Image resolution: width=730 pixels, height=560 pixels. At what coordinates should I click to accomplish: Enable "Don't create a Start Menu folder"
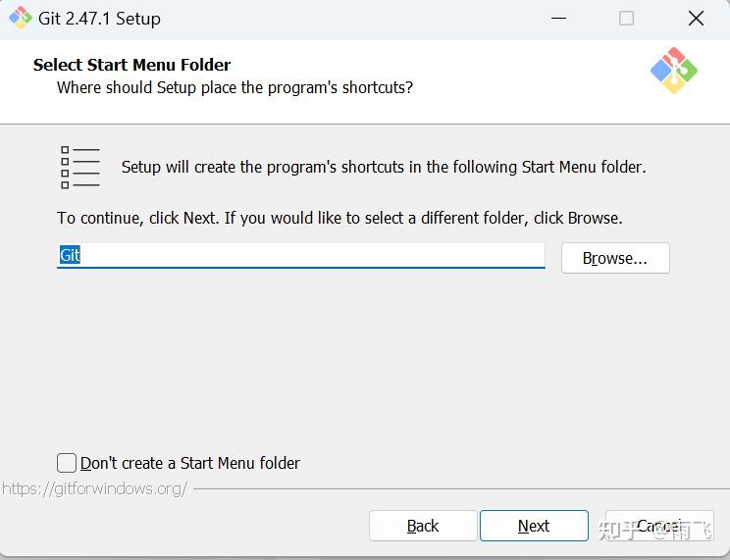[x=67, y=463]
